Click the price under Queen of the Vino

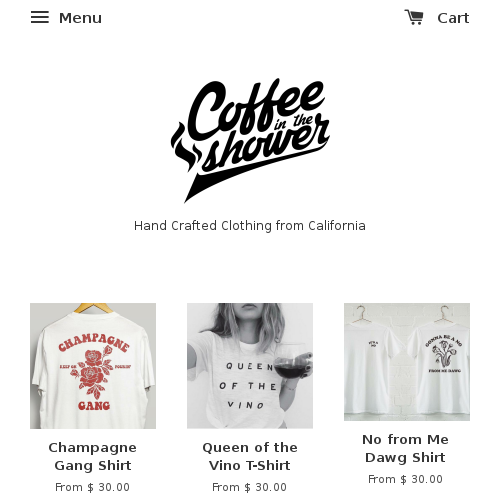click(249, 487)
